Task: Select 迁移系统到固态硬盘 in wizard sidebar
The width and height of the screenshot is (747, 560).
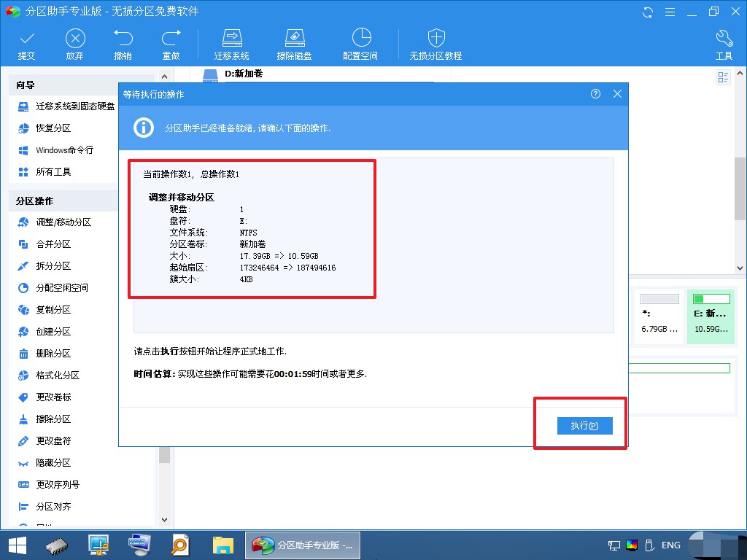Action: click(66, 106)
